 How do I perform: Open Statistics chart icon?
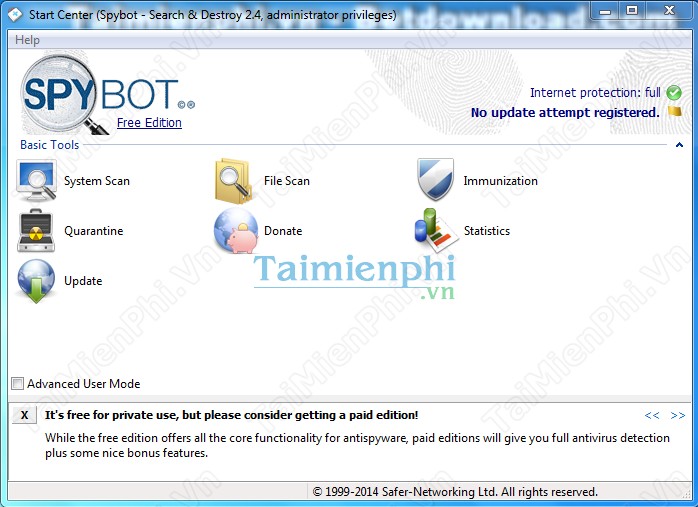pyautogui.click(x=436, y=230)
